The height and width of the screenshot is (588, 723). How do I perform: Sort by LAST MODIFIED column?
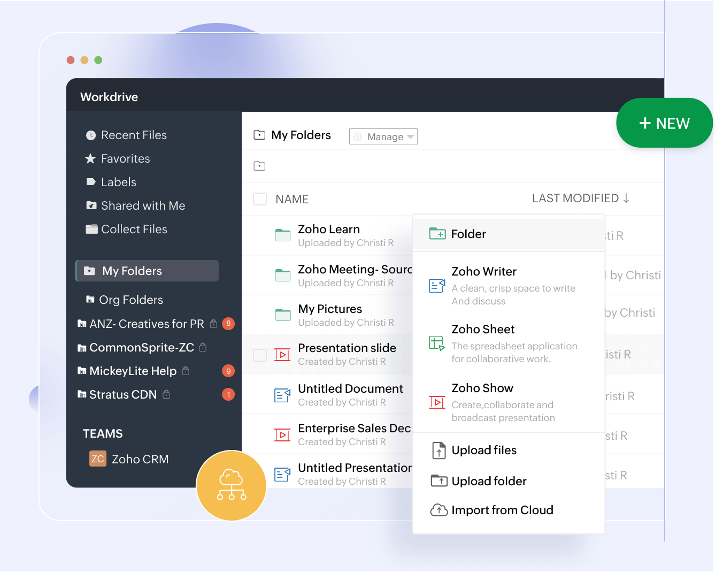point(581,198)
